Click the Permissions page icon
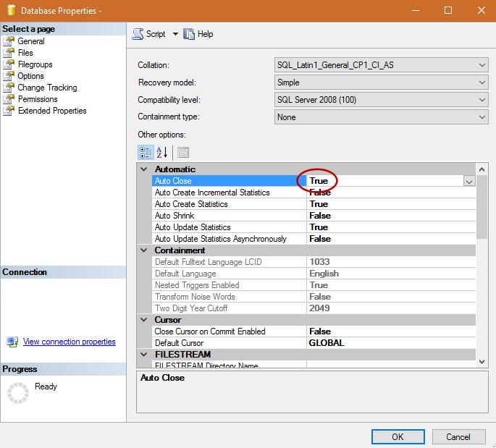 (9, 99)
